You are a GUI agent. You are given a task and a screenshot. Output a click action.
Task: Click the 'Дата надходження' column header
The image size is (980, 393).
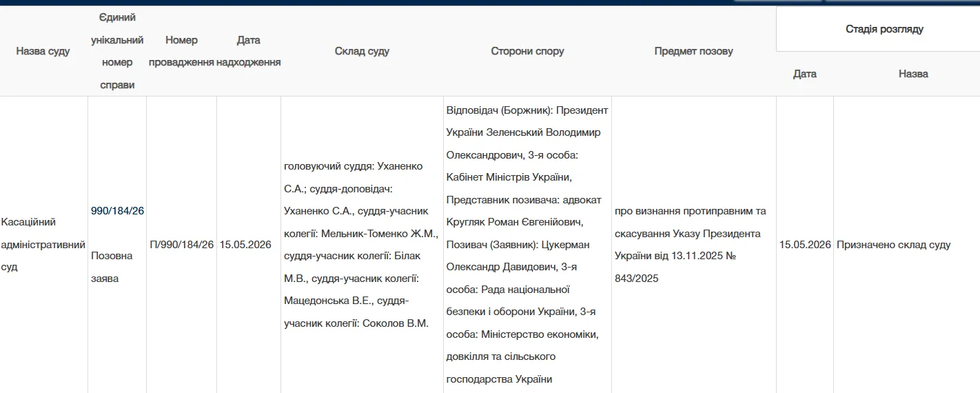point(248,51)
